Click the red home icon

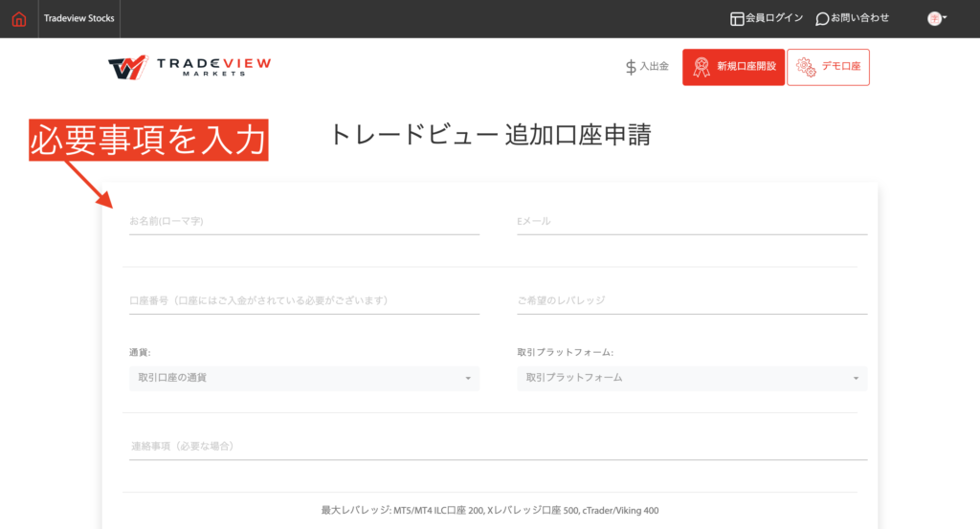click(x=19, y=19)
